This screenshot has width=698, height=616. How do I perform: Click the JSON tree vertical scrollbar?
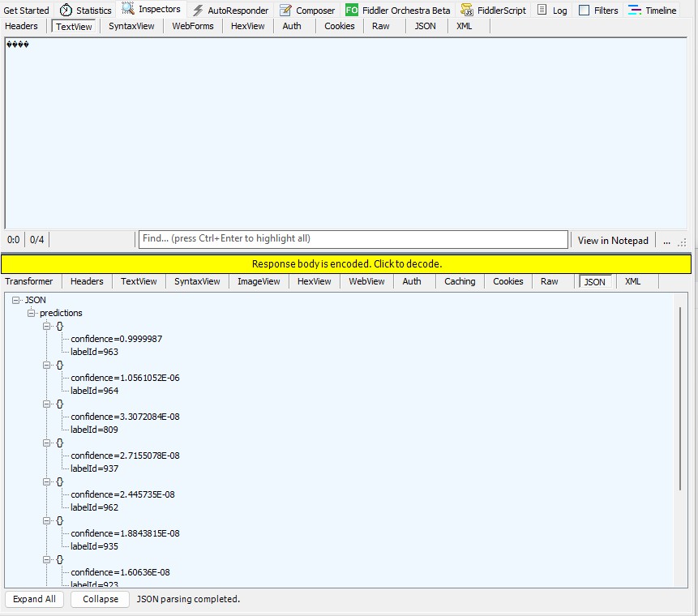680,397
